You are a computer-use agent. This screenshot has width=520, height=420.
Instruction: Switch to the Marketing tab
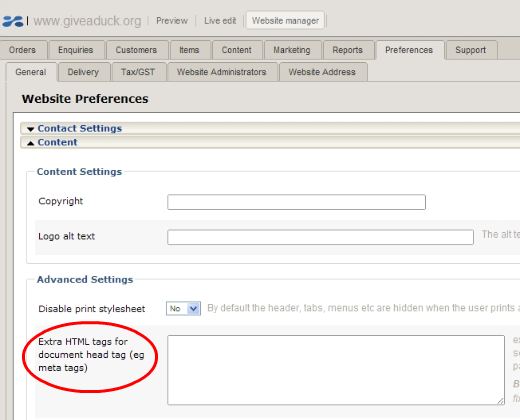coord(292,50)
